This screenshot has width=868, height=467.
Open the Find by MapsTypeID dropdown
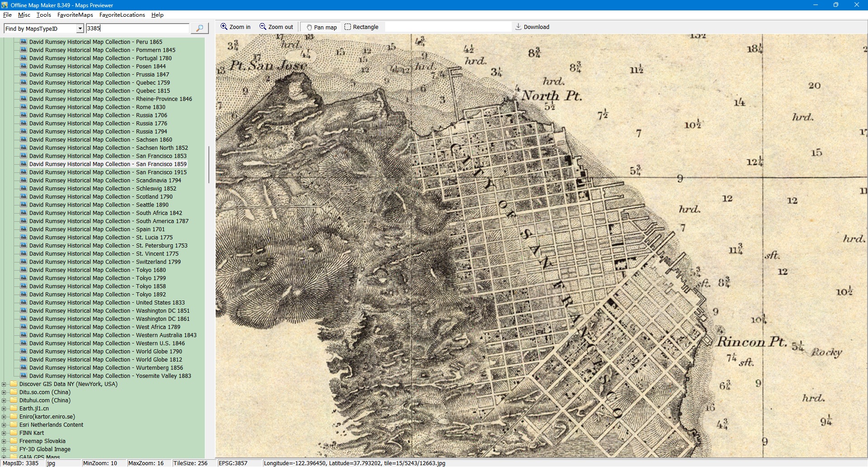[x=80, y=29]
